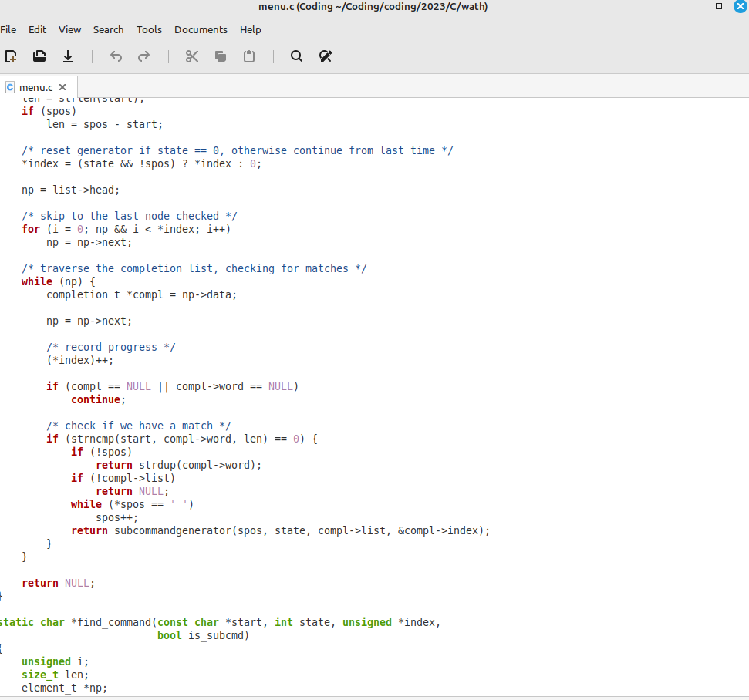Redo the last undone edit
Viewport: 749px width, 700px height.
coord(143,56)
